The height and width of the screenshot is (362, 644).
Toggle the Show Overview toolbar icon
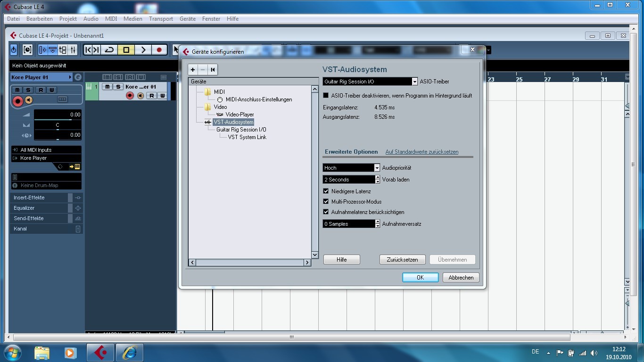tap(63, 49)
